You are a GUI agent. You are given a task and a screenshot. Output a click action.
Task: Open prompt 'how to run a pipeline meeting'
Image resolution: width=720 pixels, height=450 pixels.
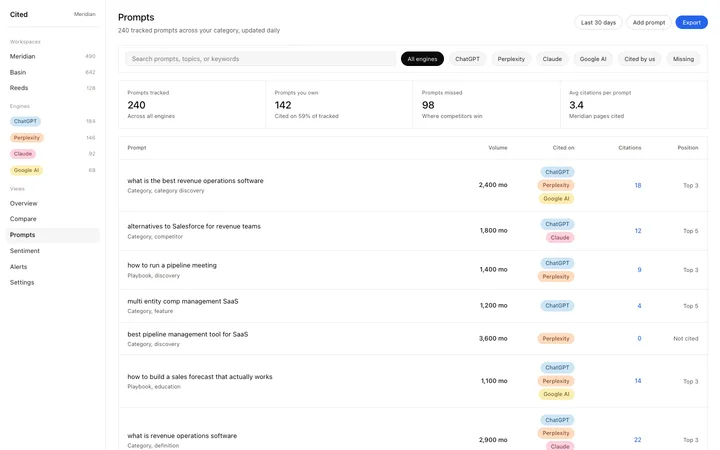172,265
